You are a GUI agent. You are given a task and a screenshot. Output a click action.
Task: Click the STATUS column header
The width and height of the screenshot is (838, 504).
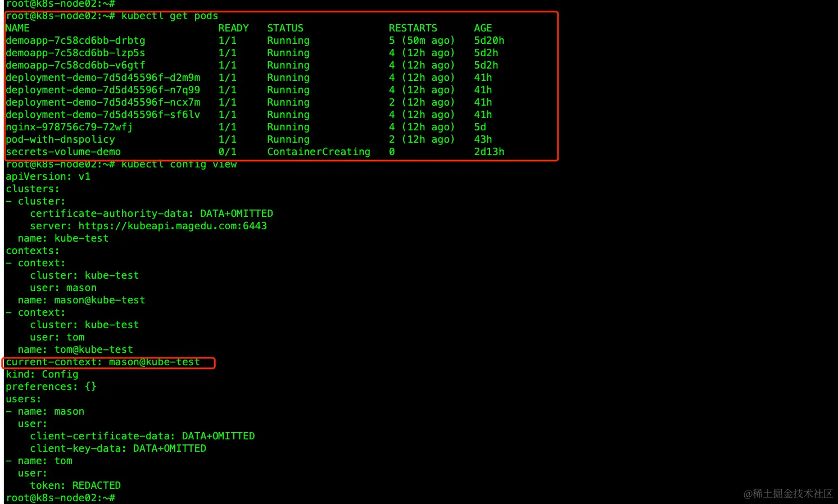[x=285, y=28]
